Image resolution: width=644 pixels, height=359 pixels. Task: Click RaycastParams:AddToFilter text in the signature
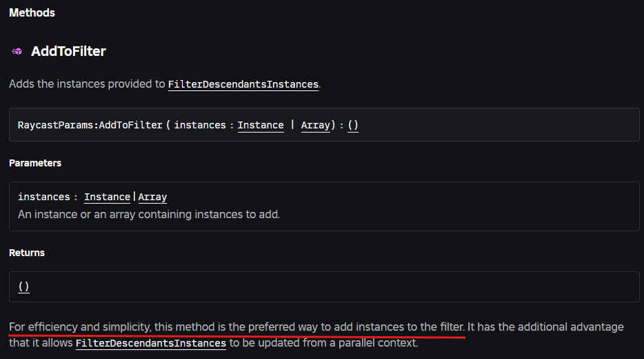pos(90,125)
